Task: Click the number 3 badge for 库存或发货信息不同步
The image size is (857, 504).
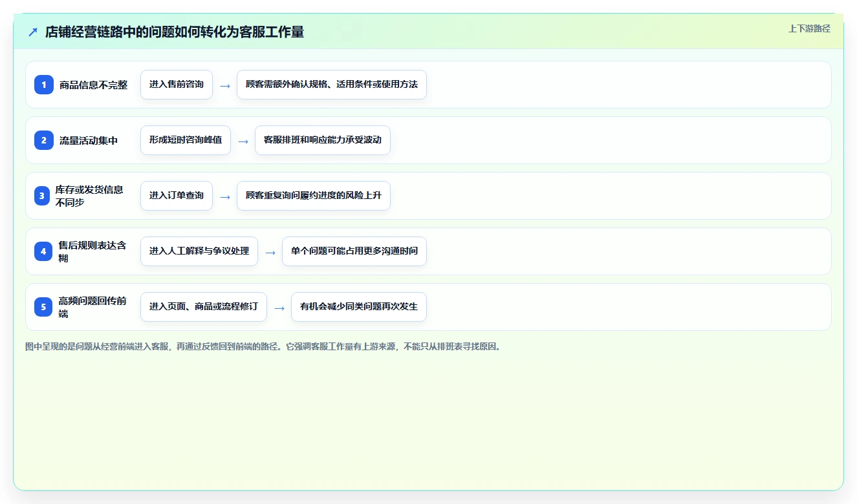Action: (x=42, y=196)
